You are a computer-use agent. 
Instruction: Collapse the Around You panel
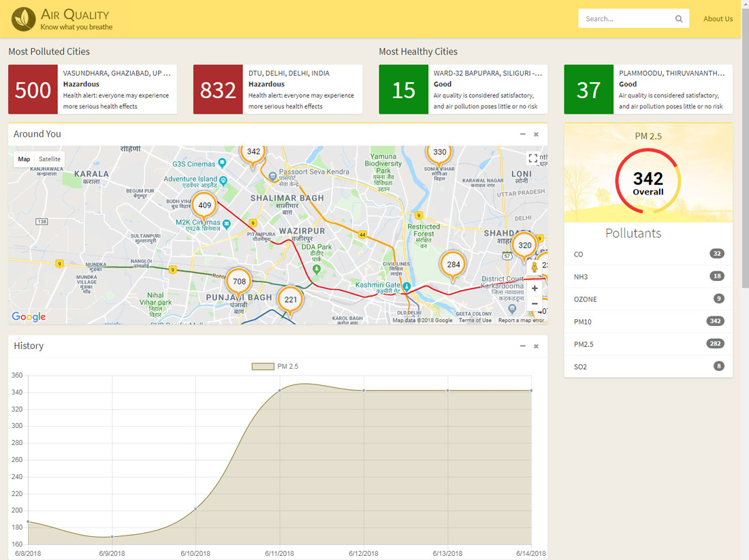coord(522,135)
